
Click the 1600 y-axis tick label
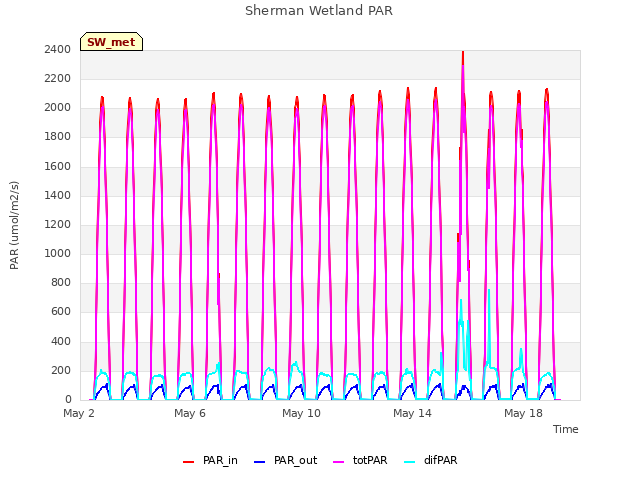tap(58, 166)
